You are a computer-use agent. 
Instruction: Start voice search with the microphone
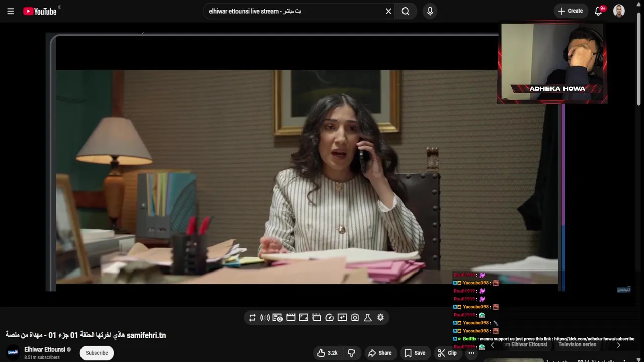point(430,11)
